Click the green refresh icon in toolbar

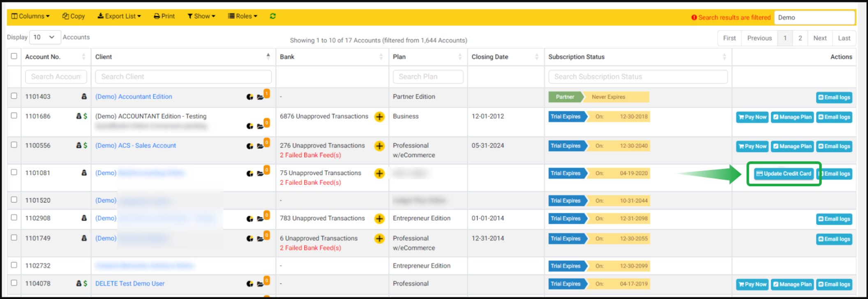272,16
